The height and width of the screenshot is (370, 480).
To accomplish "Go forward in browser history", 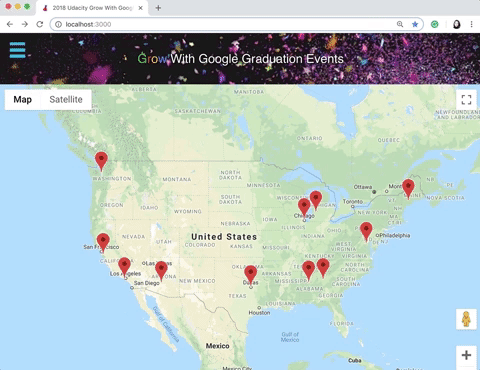I will point(25,24).
